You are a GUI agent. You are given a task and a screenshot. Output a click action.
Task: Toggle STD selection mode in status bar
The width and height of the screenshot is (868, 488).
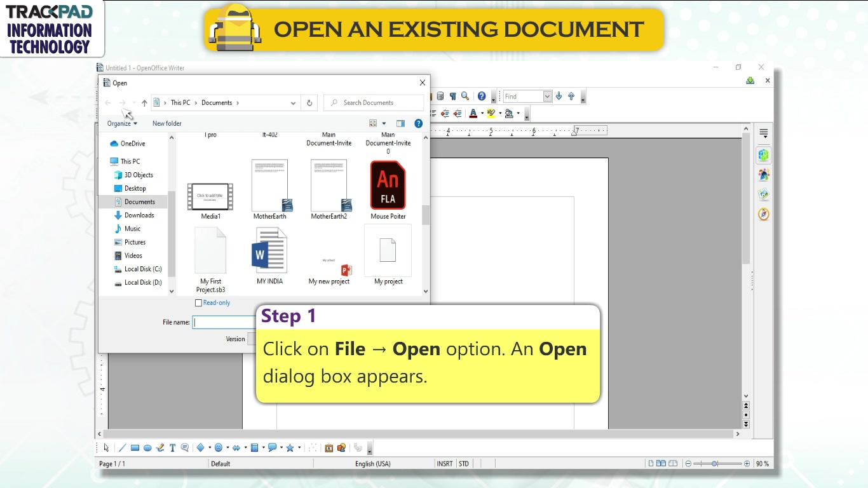pos(464,464)
